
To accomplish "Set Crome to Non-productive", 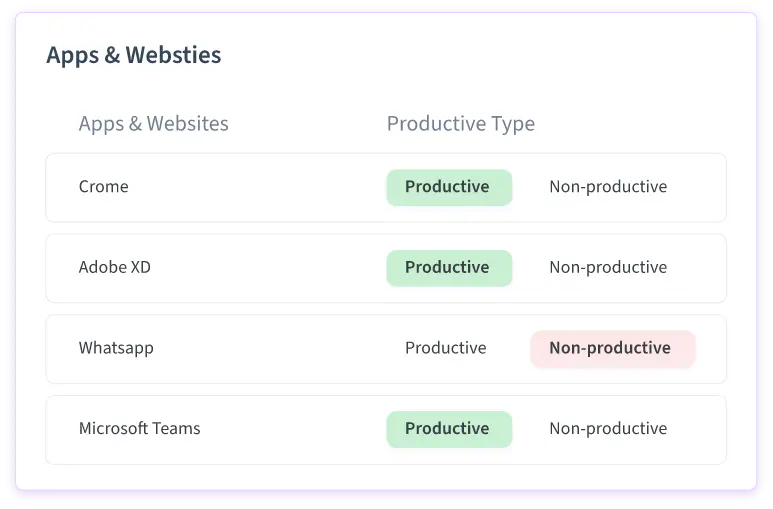I will pyautogui.click(x=607, y=187).
